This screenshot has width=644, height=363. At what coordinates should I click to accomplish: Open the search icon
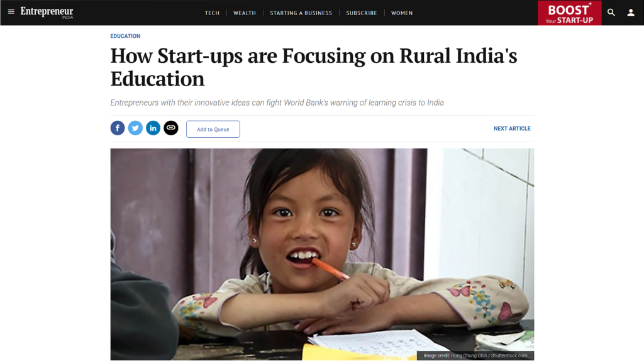611,13
